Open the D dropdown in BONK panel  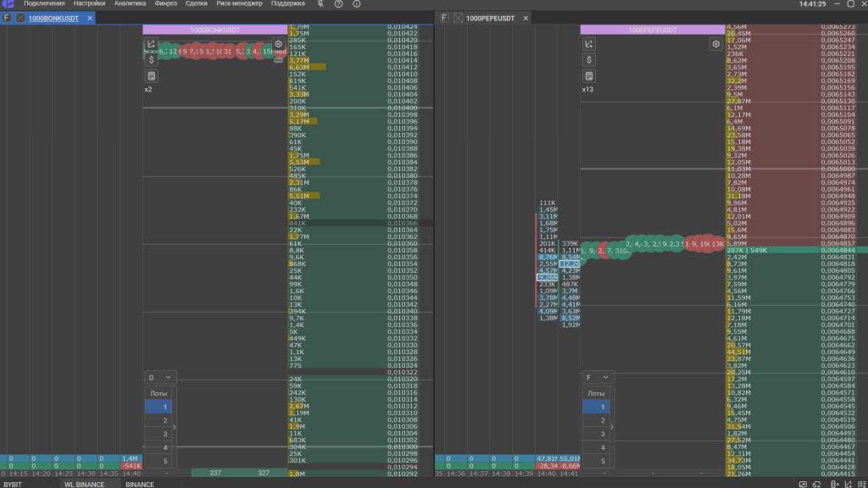tap(160, 377)
